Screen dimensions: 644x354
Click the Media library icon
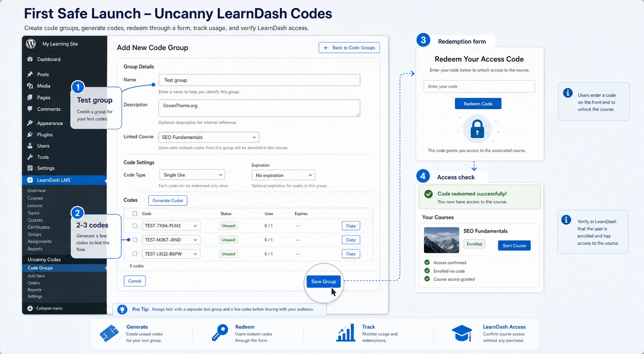click(x=30, y=86)
